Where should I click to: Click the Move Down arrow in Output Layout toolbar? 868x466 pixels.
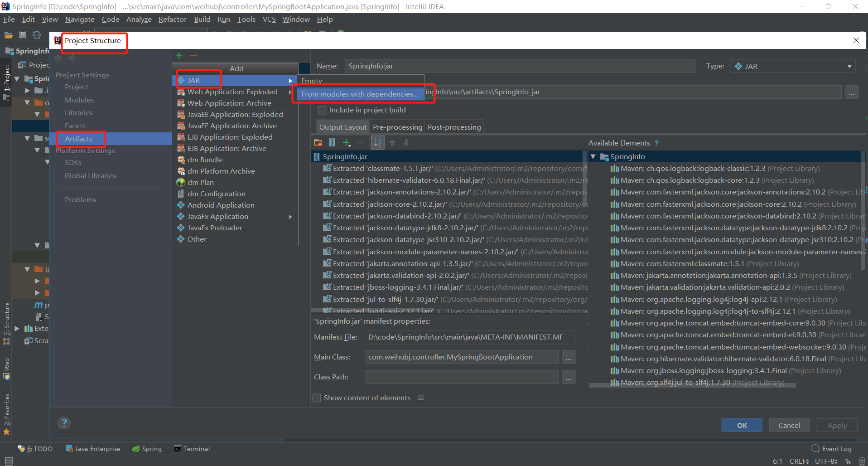point(406,143)
